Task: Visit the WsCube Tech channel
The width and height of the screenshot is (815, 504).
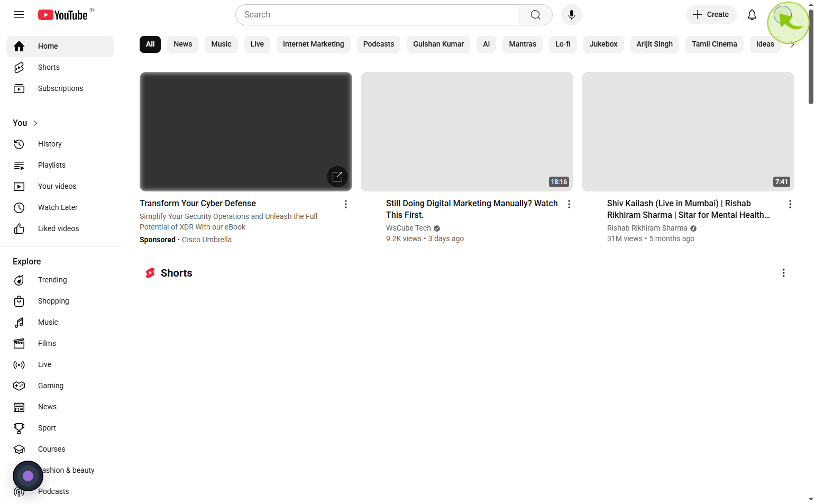Action: point(408,228)
